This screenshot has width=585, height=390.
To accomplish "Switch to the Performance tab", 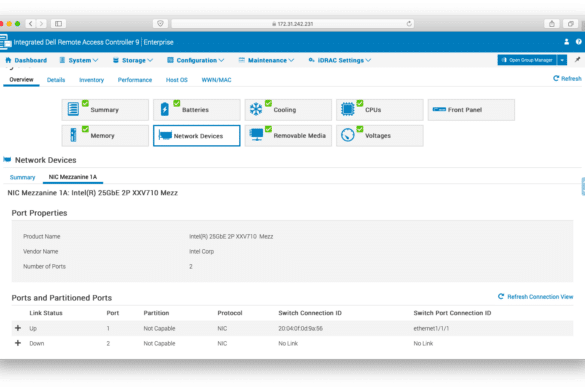I will point(135,80).
